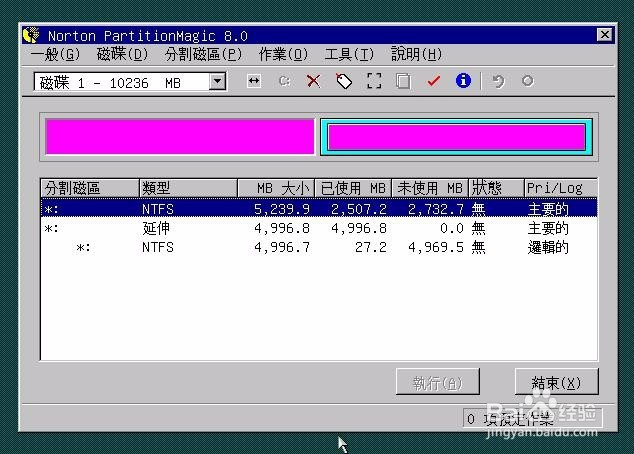Click the red X delete partition icon
The image size is (634, 454).
tap(313, 81)
